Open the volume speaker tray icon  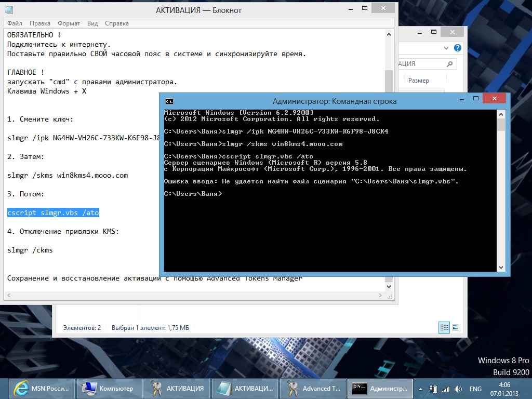point(458,389)
